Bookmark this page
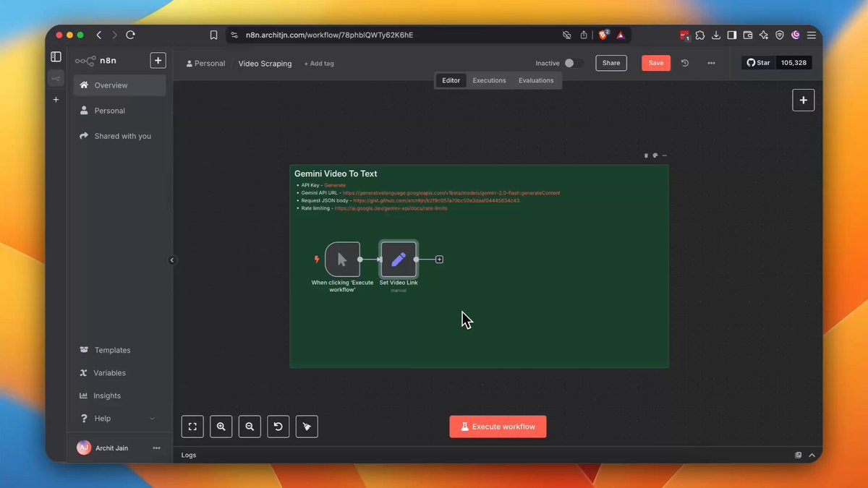 (213, 35)
